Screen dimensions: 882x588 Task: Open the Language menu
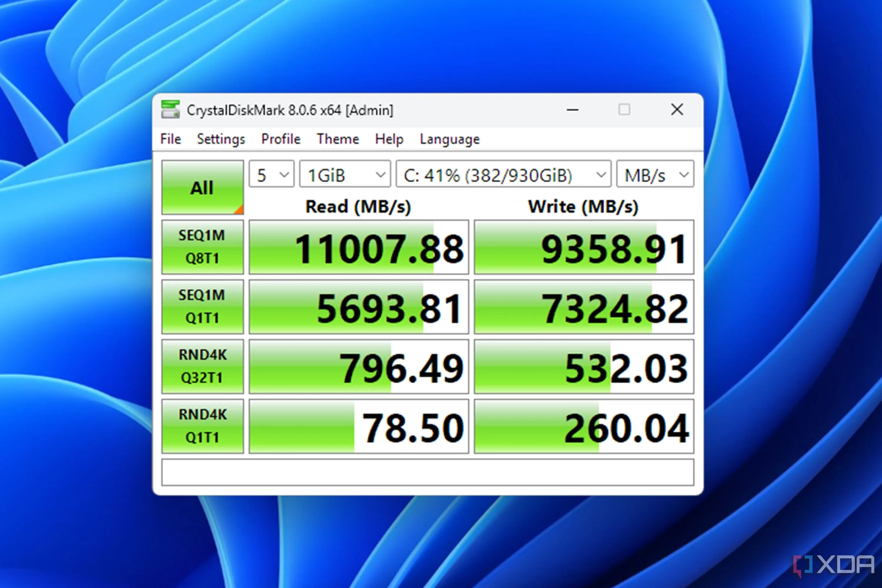449,139
